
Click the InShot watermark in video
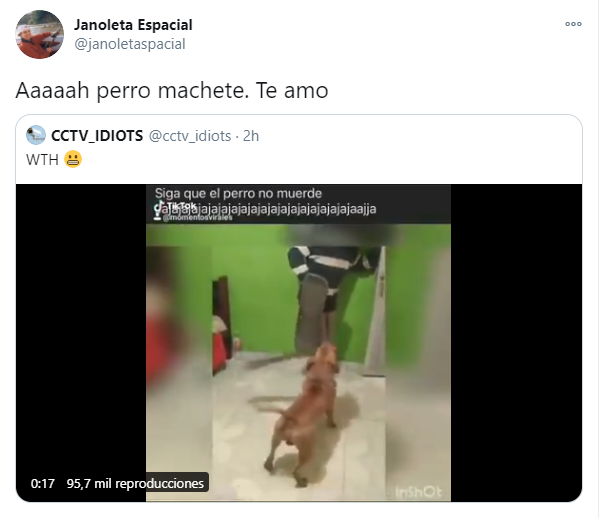point(418,492)
